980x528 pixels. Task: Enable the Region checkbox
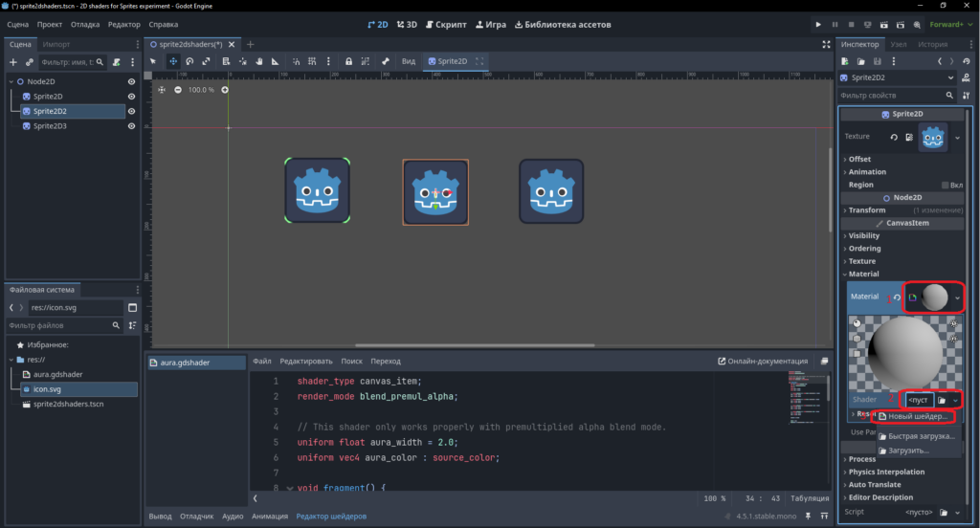pyautogui.click(x=945, y=185)
